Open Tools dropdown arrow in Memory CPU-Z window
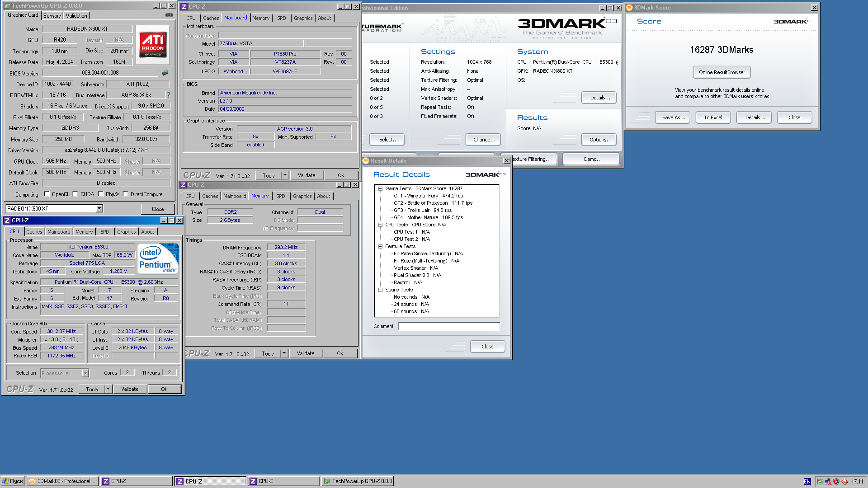 284,353
